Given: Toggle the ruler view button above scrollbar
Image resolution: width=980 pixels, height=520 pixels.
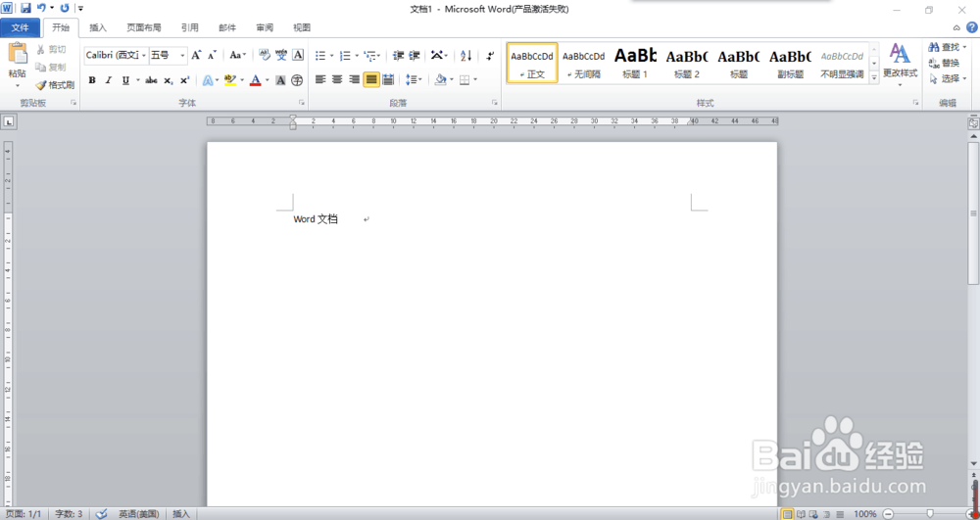Looking at the screenshot, I should click(973, 123).
